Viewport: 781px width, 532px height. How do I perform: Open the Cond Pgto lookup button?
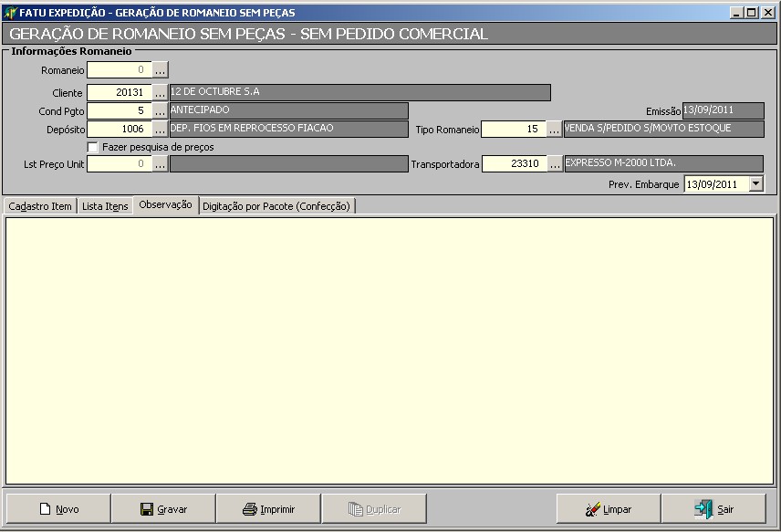click(160, 111)
